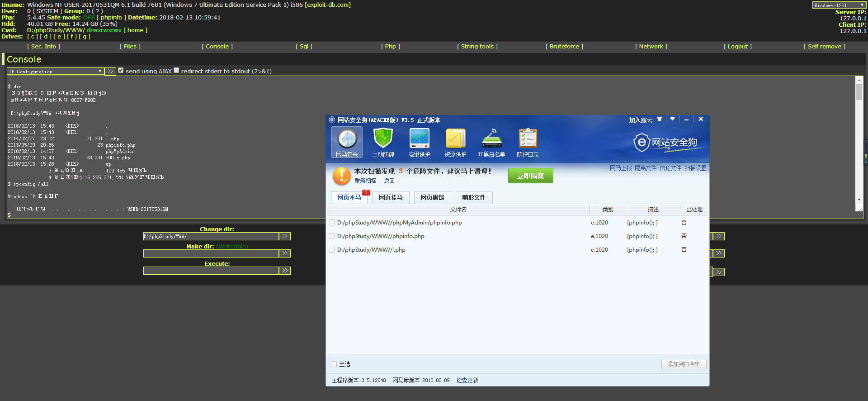
Task: Sort by the 文件名 column header
Action: pyautogui.click(x=458, y=210)
